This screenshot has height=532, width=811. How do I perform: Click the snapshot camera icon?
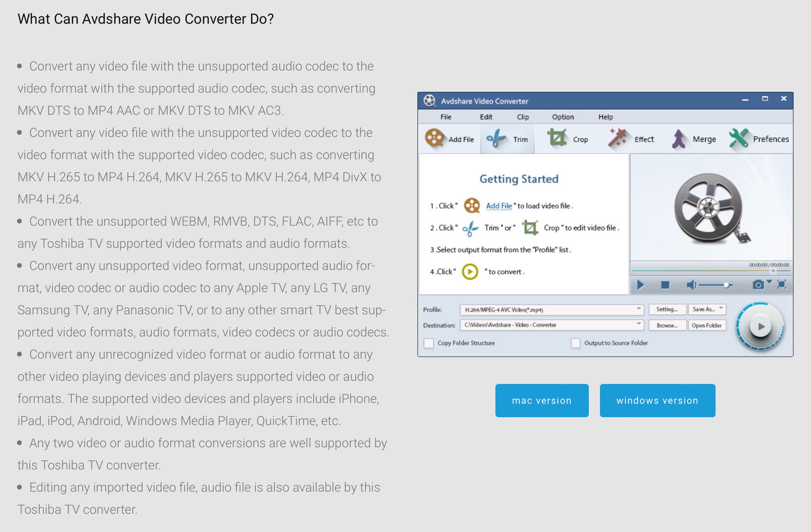coord(758,285)
